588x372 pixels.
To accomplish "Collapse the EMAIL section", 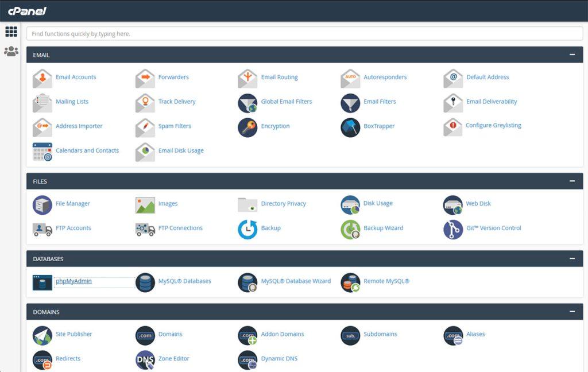I will pos(572,55).
